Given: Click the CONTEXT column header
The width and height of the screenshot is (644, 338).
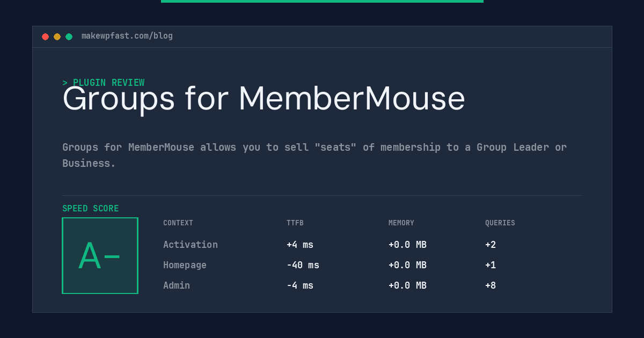Looking at the screenshot, I should click(178, 223).
